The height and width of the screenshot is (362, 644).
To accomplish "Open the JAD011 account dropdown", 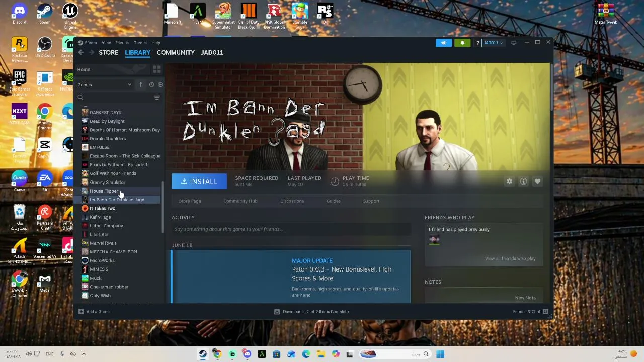I will 493,43.
